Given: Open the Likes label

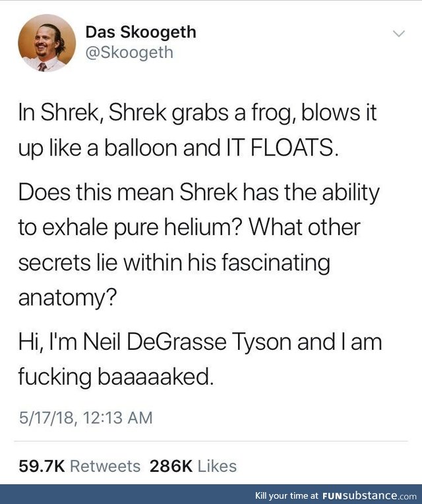Looking at the screenshot, I should click(x=217, y=466).
